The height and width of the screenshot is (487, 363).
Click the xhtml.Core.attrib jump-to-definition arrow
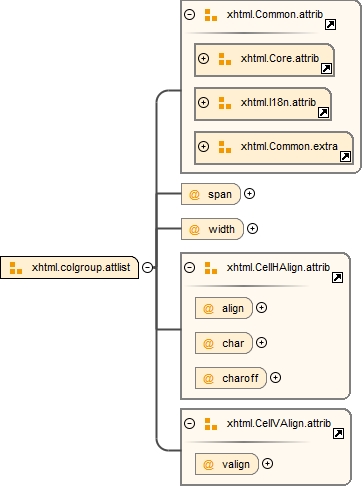(326, 68)
